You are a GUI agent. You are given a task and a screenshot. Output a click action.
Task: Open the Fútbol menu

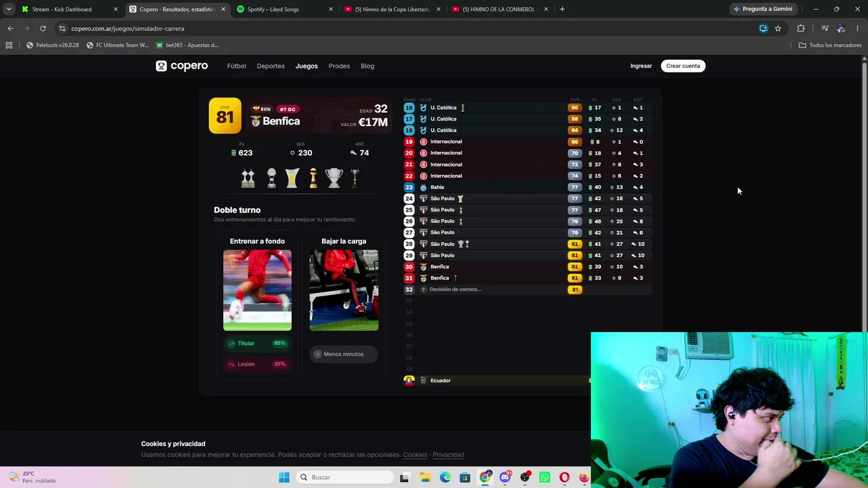point(237,66)
